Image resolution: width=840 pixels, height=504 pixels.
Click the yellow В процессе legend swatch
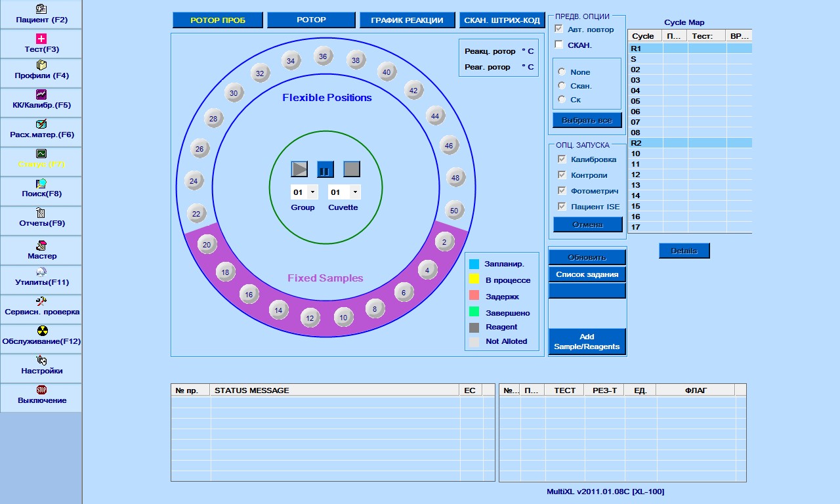[474, 280]
